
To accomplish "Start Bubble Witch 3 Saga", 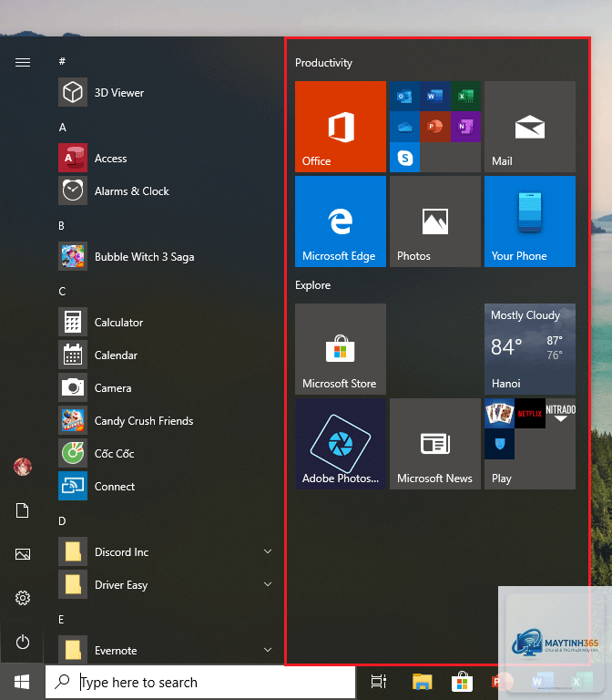I will pos(165,257).
